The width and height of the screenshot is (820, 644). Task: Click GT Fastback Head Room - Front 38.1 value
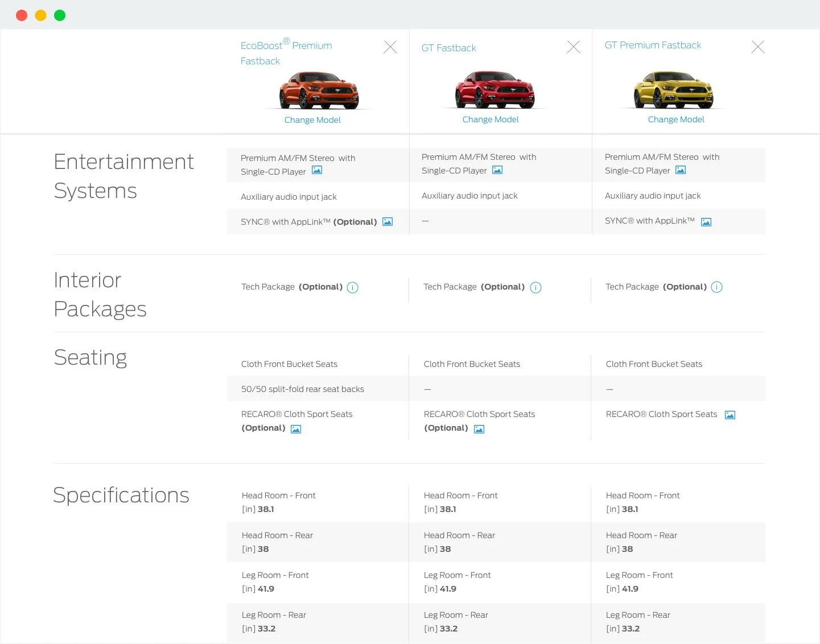pyautogui.click(x=448, y=509)
